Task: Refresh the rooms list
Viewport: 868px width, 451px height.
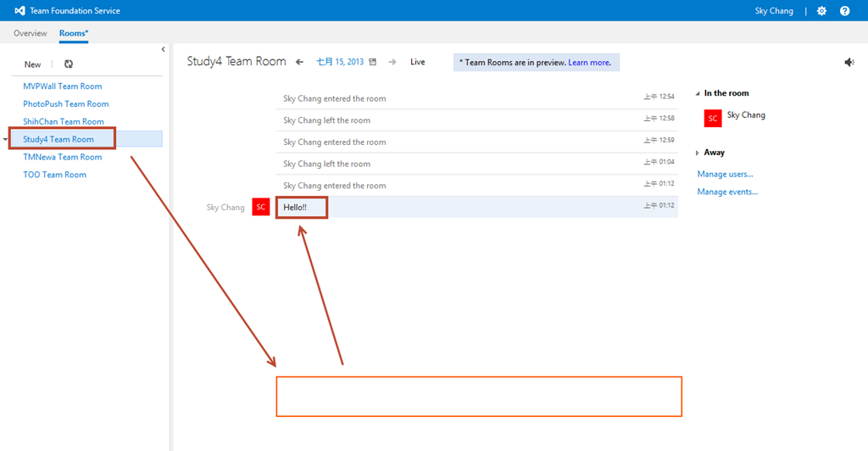Action: point(69,64)
